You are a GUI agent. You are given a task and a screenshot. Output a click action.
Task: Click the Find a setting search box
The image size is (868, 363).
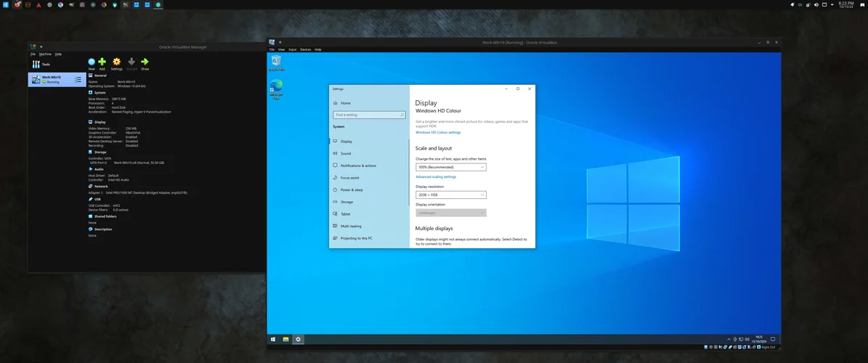click(369, 115)
